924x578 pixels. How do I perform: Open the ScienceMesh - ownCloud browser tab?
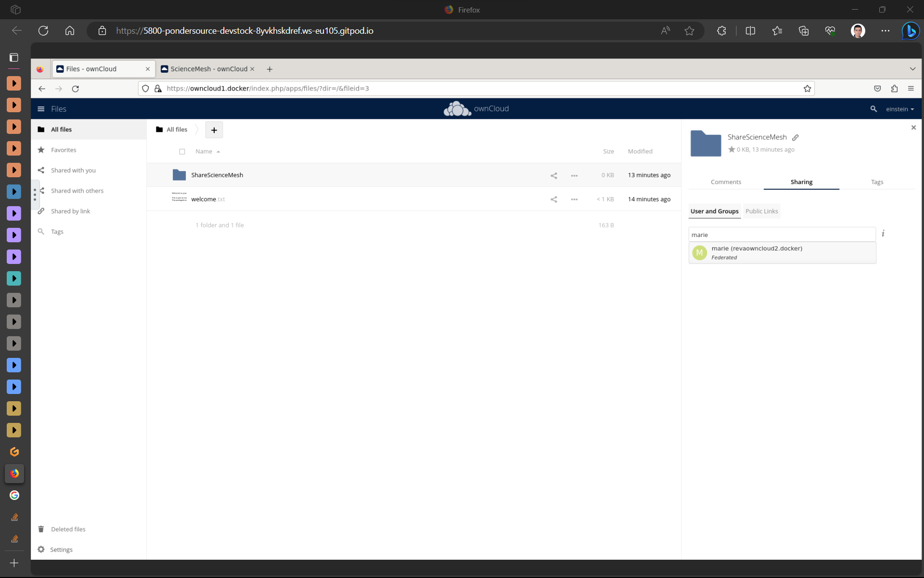point(207,68)
